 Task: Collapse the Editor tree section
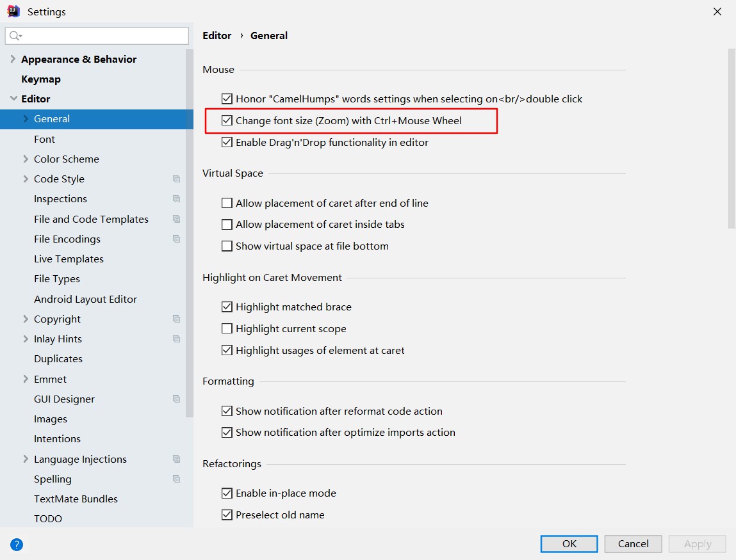tap(13, 99)
